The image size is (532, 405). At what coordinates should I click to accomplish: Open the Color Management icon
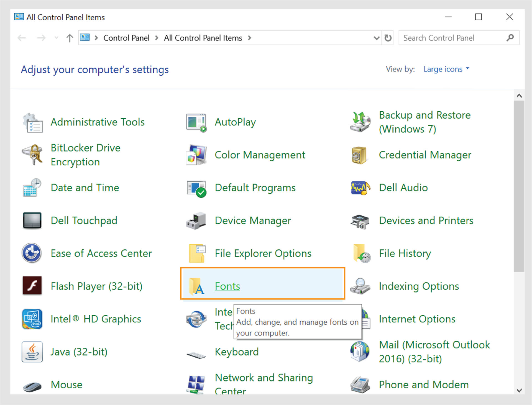[196, 155]
